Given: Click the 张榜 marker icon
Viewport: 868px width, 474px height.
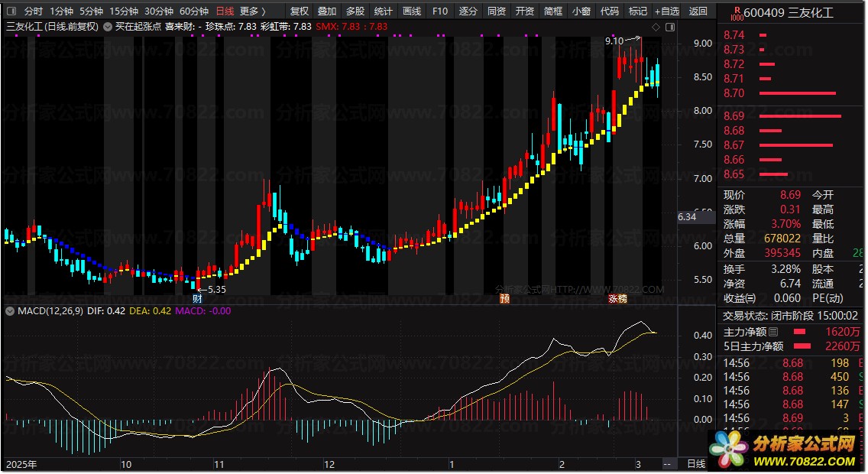Looking at the screenshot, I should [617, 298].
